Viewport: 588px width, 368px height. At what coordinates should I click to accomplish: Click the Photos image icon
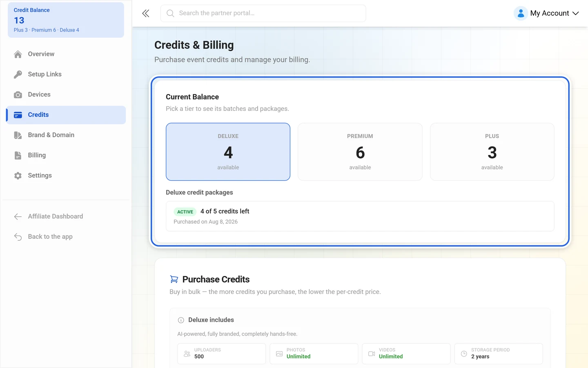279,354
